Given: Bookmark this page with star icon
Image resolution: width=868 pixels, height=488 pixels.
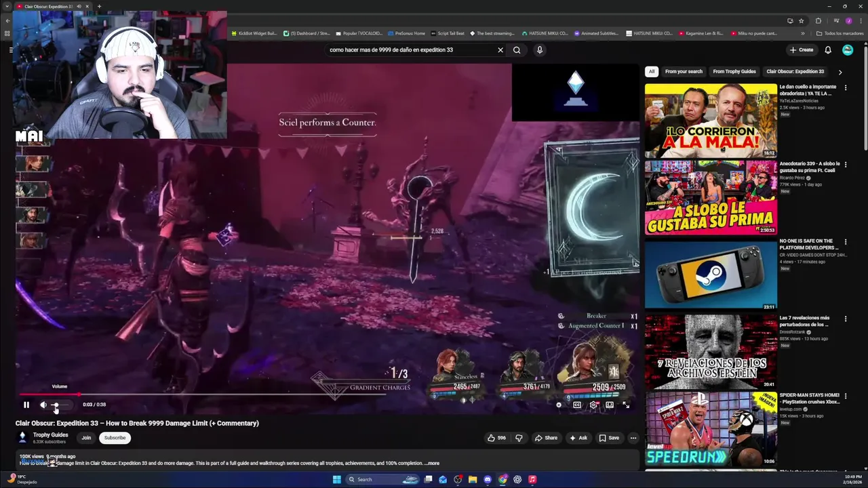Looking at the screenshot, I should (x=801, y=21).
